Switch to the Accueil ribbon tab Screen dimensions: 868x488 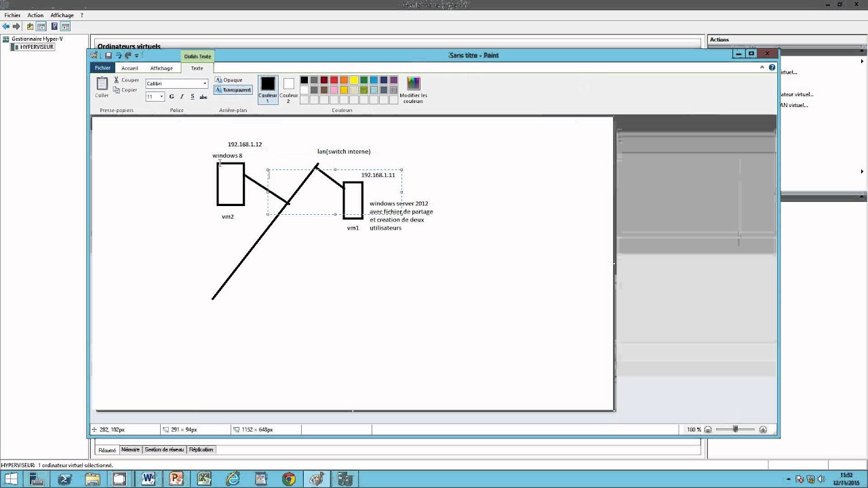(x=130, y=68)
